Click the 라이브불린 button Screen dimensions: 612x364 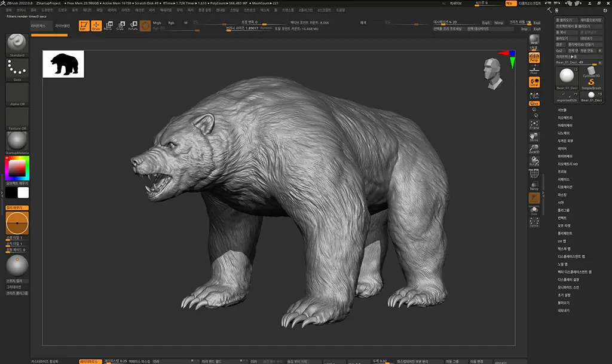pos(62,26)
